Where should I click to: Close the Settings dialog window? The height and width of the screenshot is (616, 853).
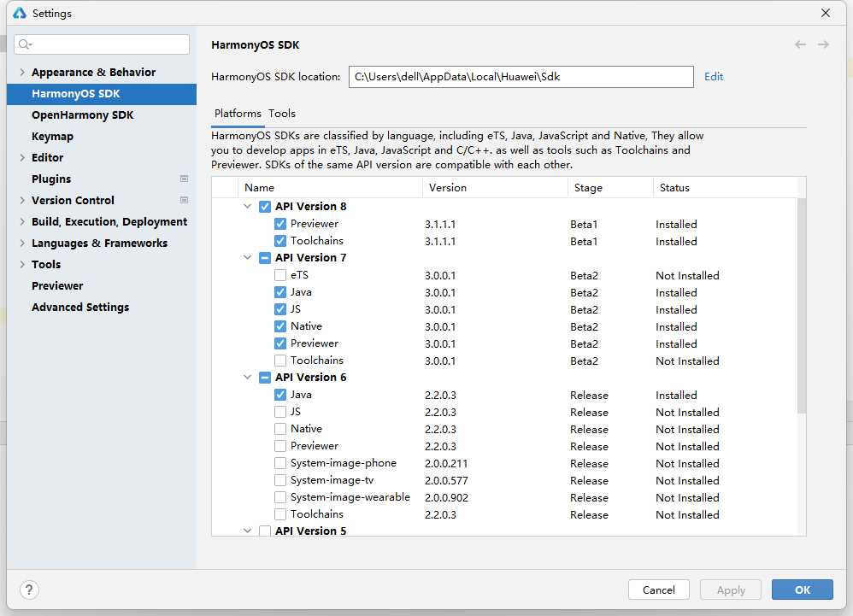(826, 13)
